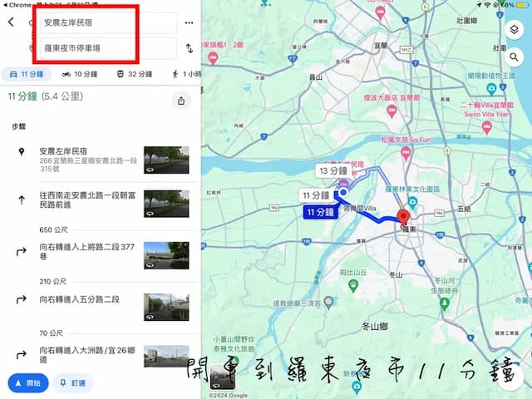Switch to motorcycle 10 分鐘 tab
This screenshot has width=532, height=399.
coord(79,74)
